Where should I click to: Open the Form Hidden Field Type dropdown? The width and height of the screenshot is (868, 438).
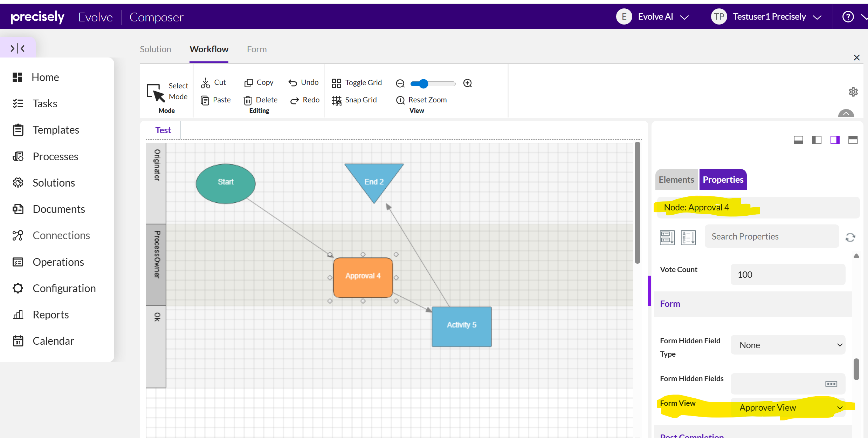pyautogui.click(x=788, y=345)
